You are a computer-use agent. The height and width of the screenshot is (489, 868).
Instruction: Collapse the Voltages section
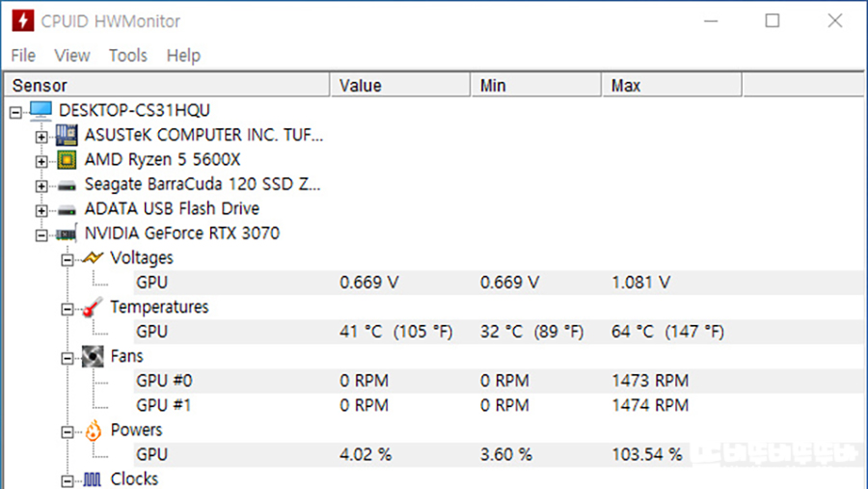coord(67,259)
